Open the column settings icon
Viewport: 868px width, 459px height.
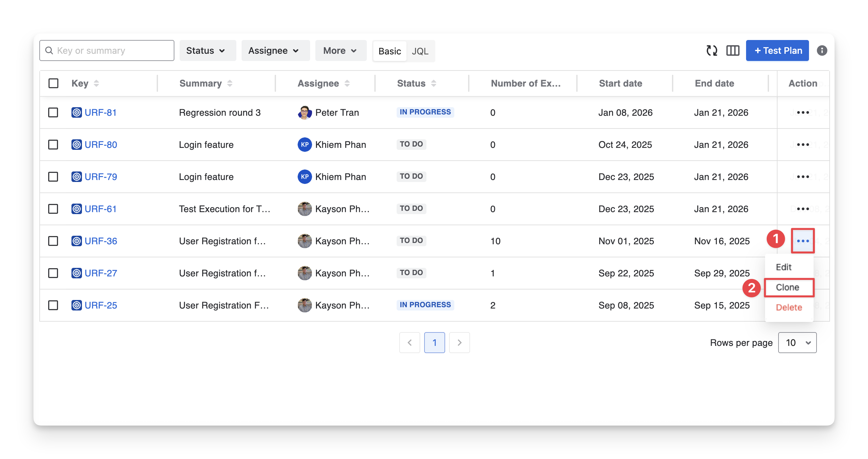click(733, 50)
